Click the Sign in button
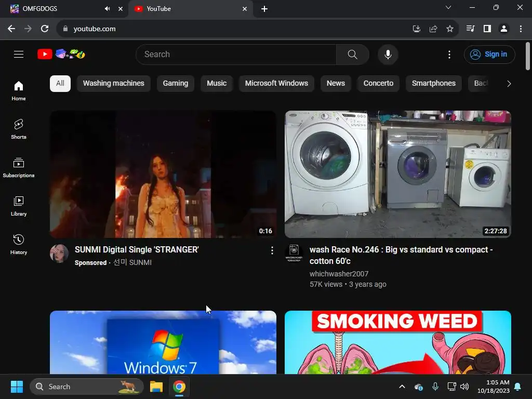This screenshot has width=532, height=399. [489, 54]
